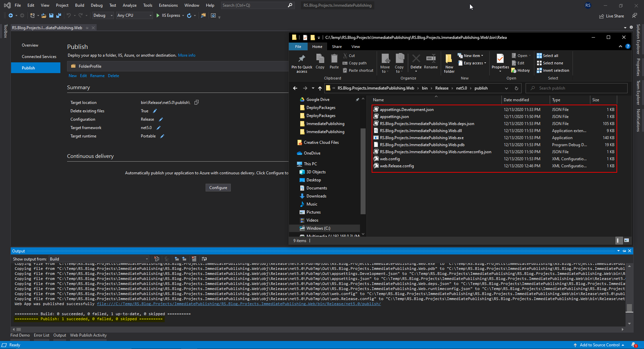This screenshot has height=349, width=644.
Task: Select Connected Services in sidebar
Action: point(39,57)
